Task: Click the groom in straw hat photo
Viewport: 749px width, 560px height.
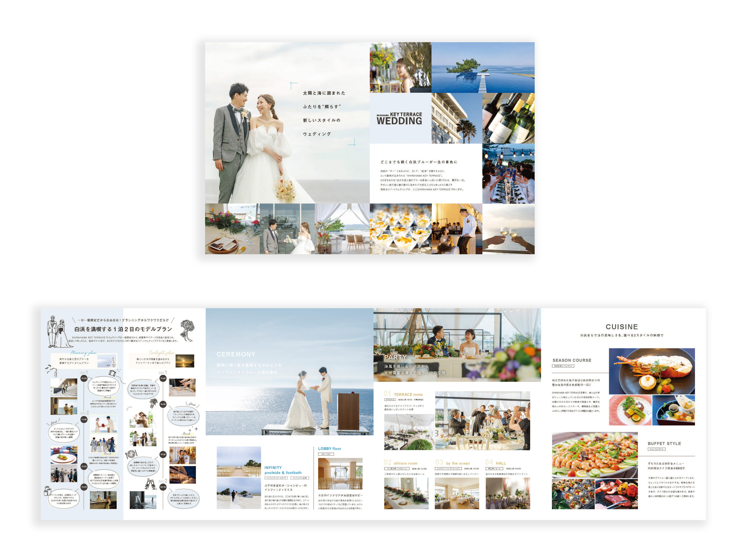Action: [x=457, y=229]
